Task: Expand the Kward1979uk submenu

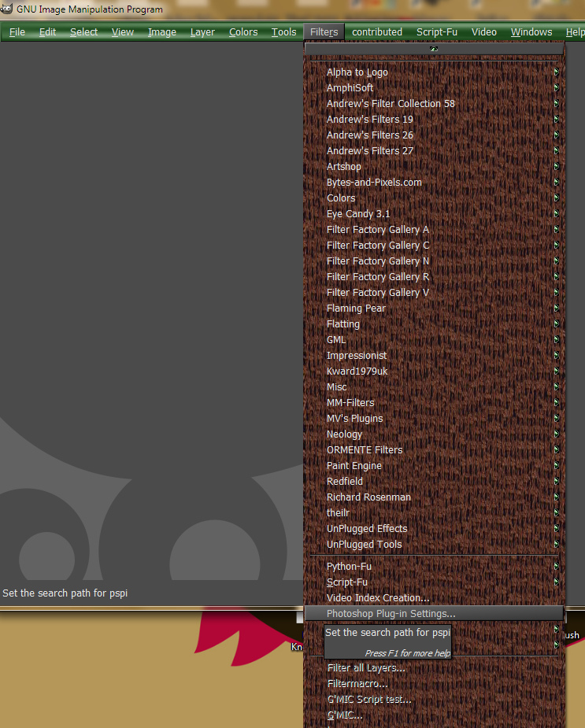Action: (434, 371)
